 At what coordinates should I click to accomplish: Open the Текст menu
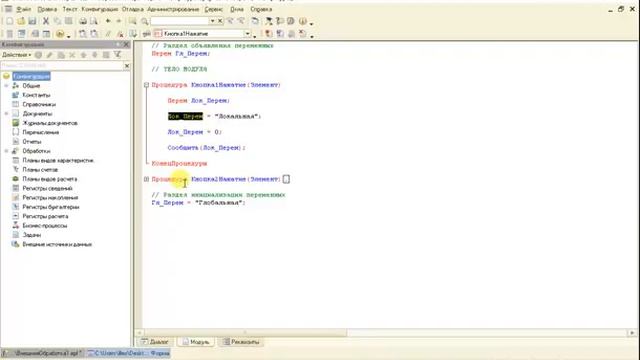click(69, 9)
